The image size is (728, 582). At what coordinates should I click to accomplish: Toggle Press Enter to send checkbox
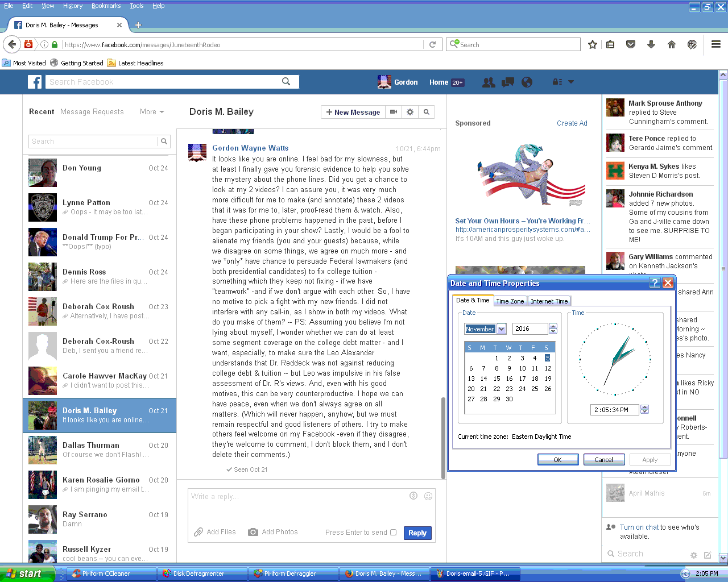tap(393, 533)
